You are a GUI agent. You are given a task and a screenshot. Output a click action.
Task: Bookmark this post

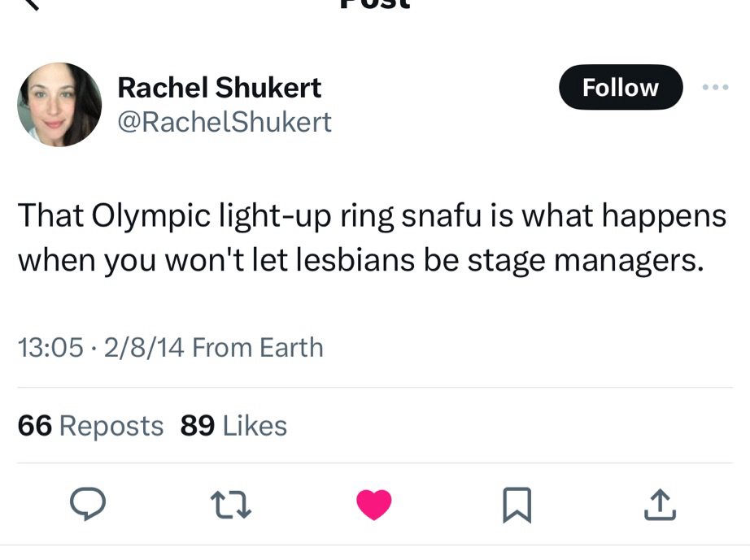click(x=517, y=506)
